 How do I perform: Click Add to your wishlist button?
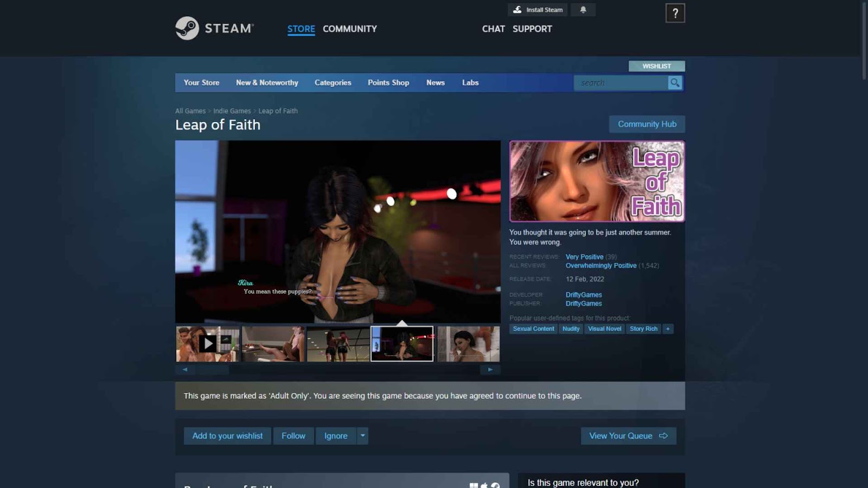coord(227,436)
